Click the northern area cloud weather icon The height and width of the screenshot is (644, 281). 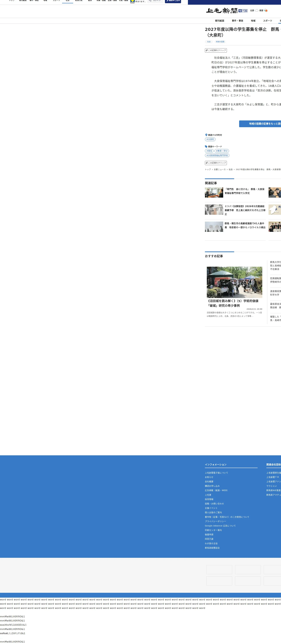(257, 11)
